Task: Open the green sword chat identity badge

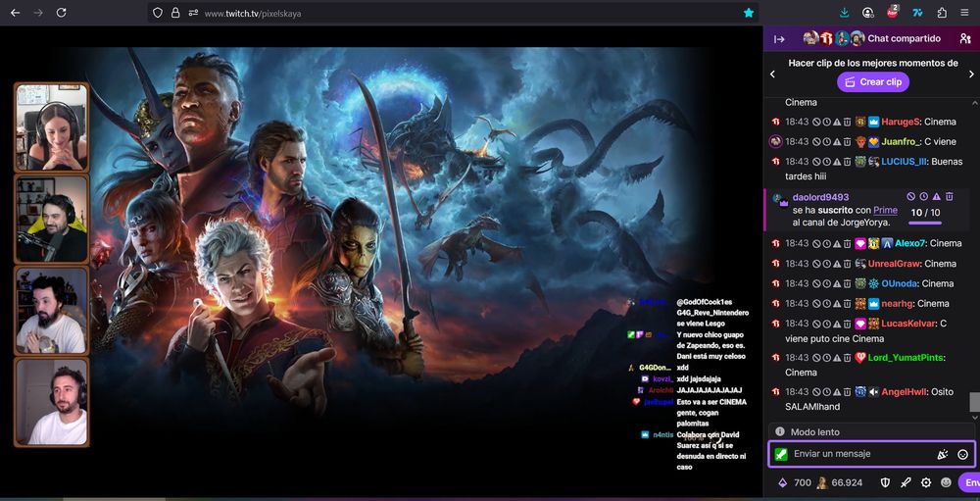Action: (x=781, y=455)
